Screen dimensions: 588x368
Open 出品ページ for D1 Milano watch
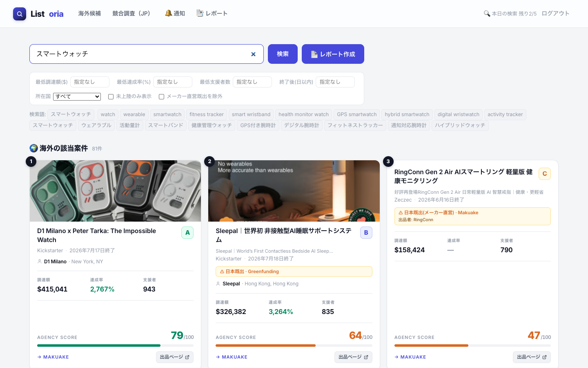tap(175, 357)
